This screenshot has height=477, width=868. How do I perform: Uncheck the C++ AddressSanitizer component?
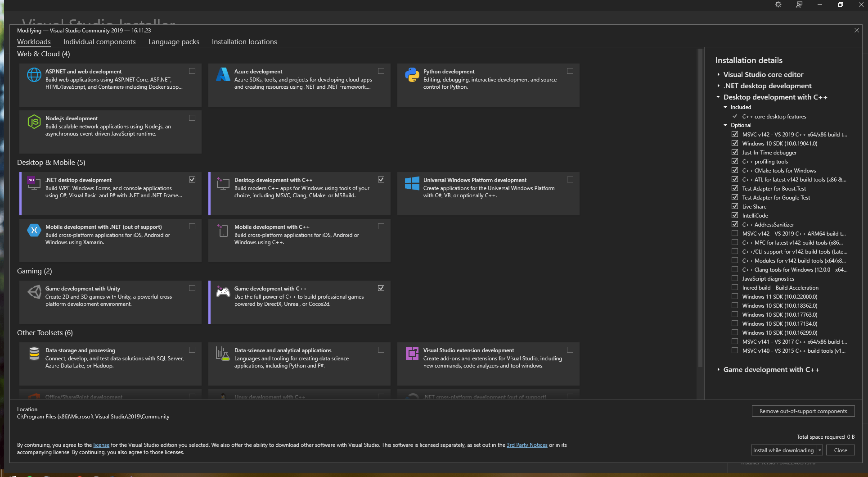pyautogui.click(x=735, y=224)
